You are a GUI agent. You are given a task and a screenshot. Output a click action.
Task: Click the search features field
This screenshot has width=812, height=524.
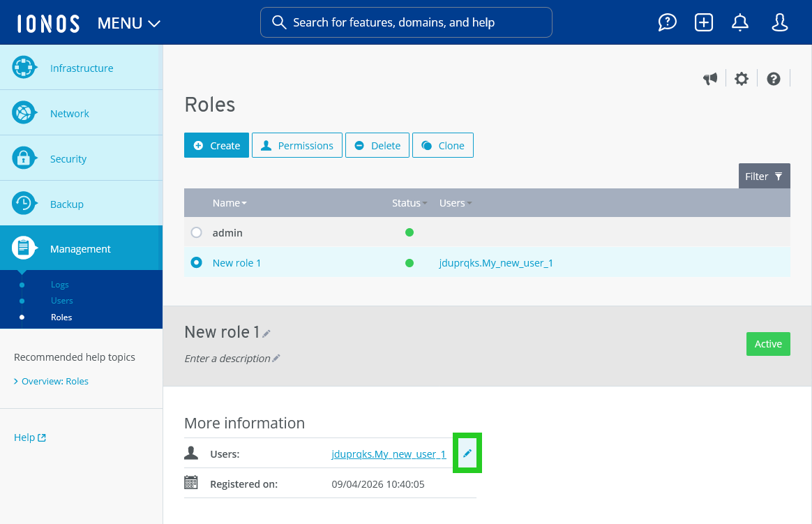tap(406, 22)
